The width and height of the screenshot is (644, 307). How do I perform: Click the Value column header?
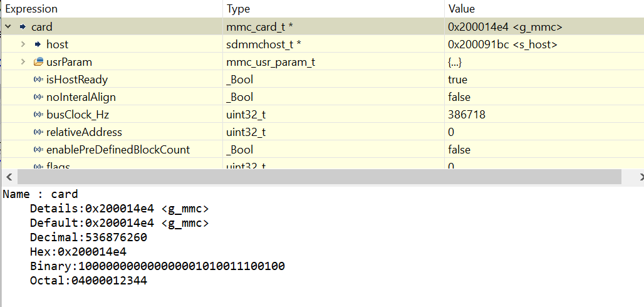(x=462, y=9)
